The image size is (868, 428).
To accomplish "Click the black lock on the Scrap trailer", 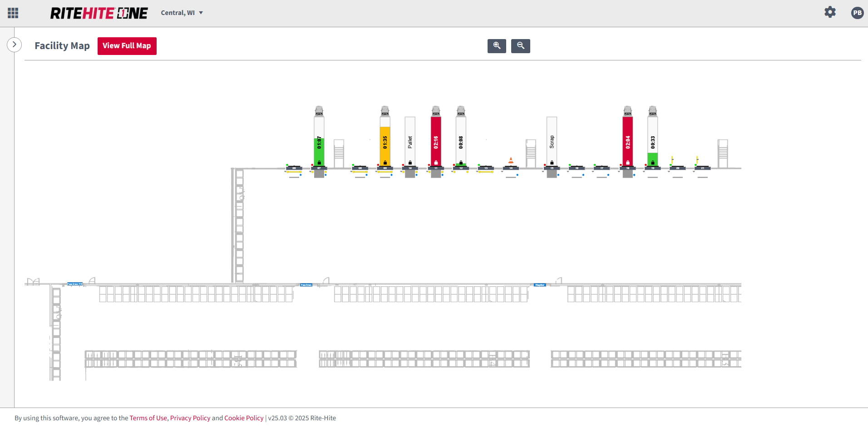I will click(552, 163).
